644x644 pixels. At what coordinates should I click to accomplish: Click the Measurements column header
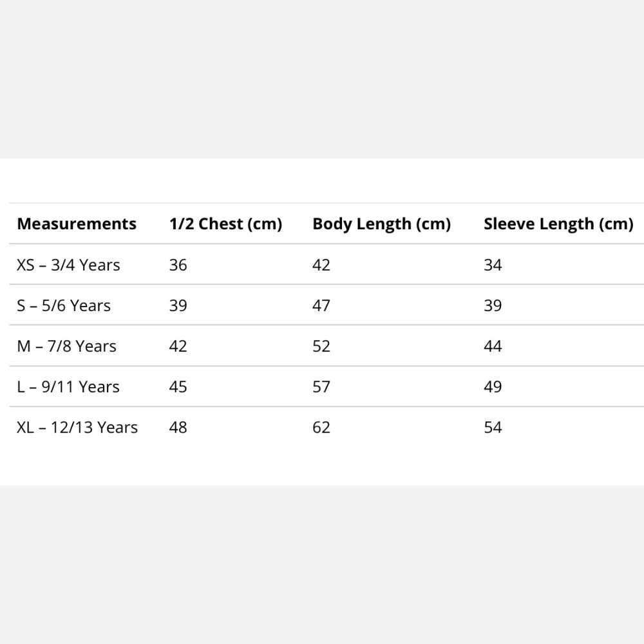click(x=77, y=224)
